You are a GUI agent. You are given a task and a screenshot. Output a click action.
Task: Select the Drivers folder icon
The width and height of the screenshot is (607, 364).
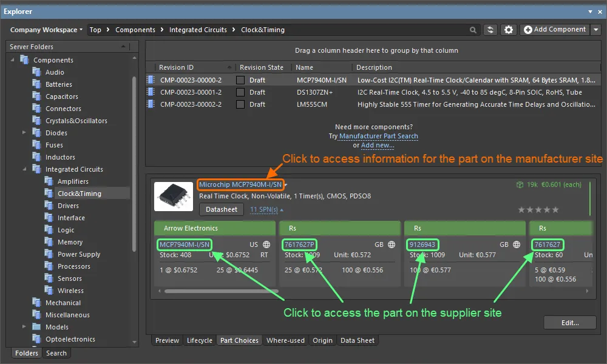[49, 206]
